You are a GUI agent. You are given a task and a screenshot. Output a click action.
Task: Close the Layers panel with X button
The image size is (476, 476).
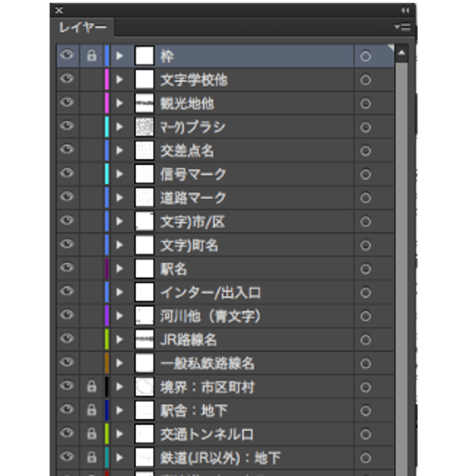[x=59, y=11]
